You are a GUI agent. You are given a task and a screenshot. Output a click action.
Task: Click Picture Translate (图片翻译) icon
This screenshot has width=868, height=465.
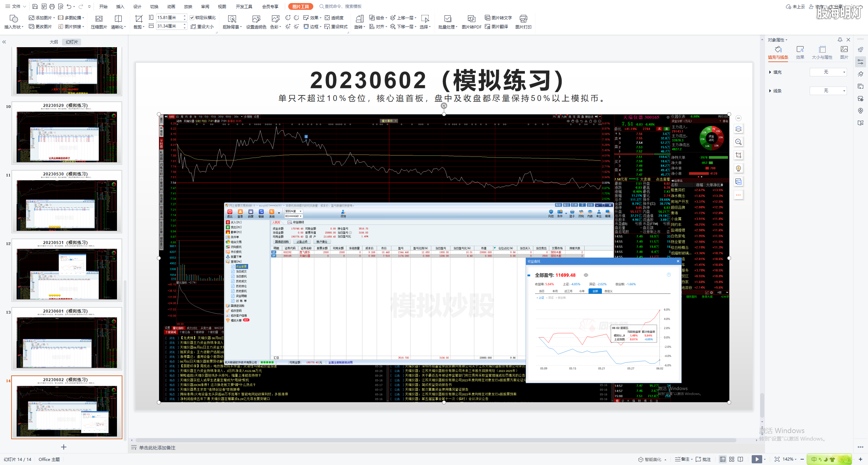496,26
